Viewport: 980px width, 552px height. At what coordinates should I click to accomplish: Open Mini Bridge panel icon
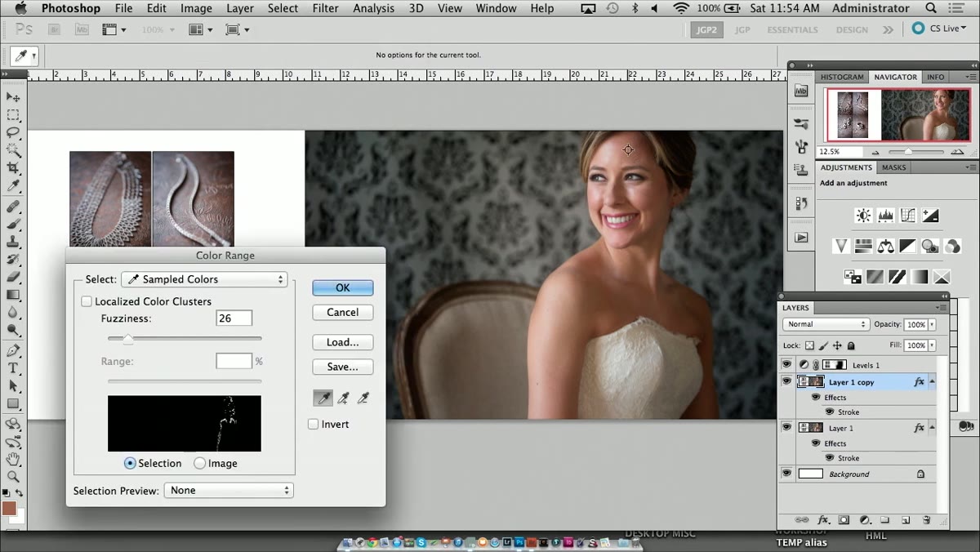coord(801,91)
